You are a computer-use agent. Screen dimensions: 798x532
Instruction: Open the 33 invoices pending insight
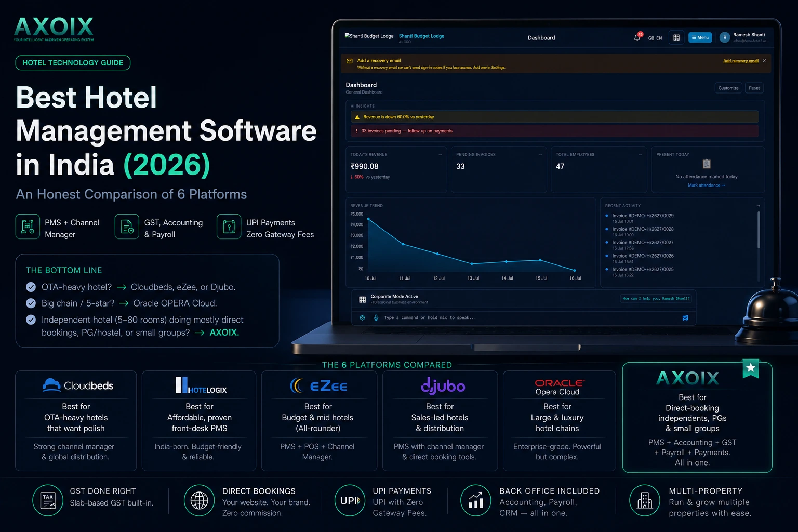click(x=555, y=131)
